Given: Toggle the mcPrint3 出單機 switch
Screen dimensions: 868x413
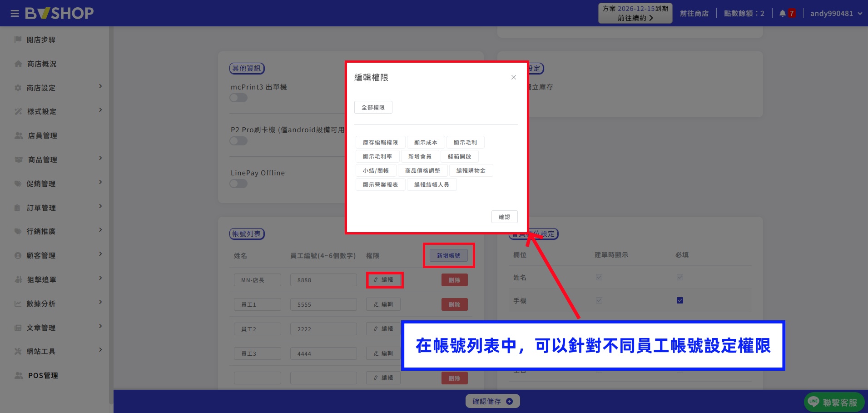Looking at the screenshot, I should pos(238,98).
